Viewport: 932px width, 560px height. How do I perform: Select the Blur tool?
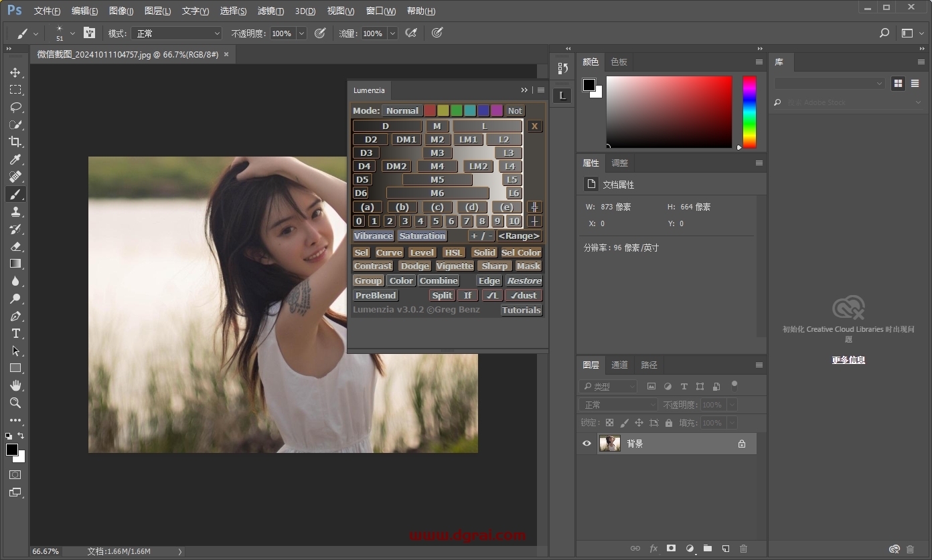pos(15,281)
